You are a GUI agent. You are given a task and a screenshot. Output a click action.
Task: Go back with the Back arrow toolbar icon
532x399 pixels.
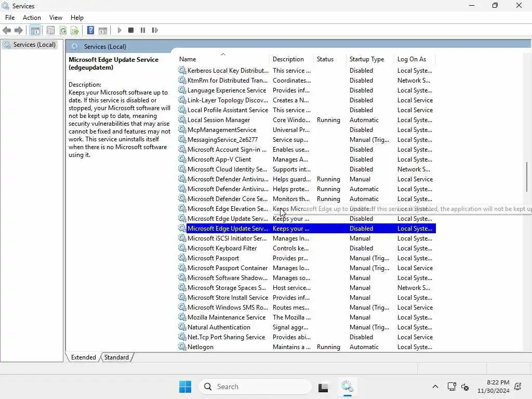(7, 30)
